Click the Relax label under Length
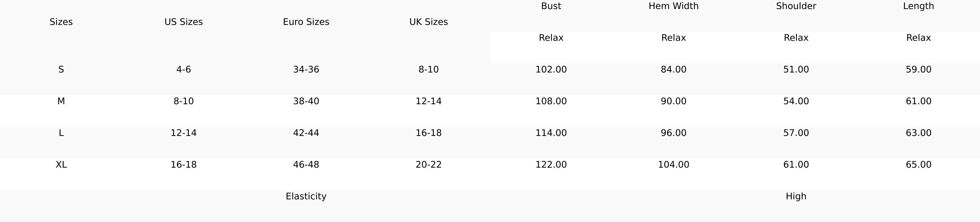980x222 pixels. point(918,38)
